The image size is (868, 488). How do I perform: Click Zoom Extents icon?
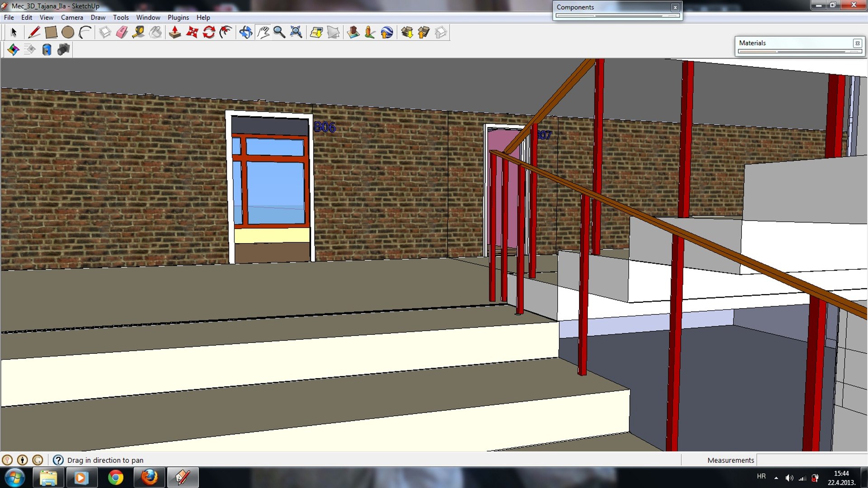(x=296, y=32)
